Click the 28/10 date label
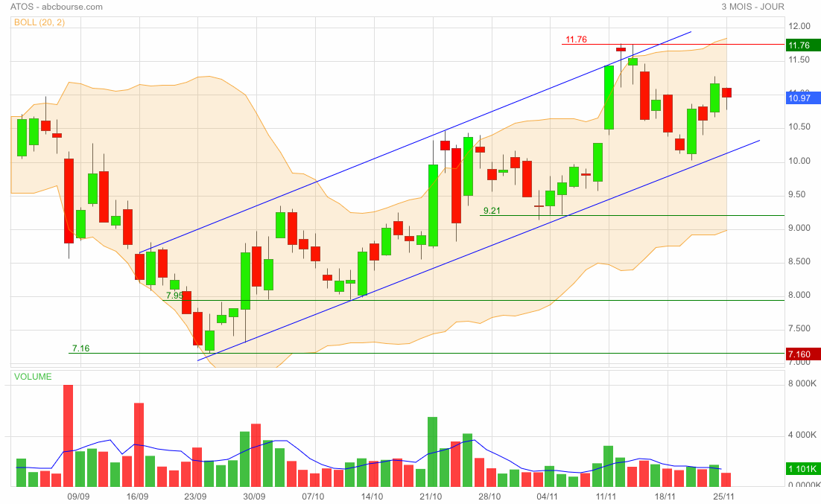The height and width of the screenshot is (504, 821). (489, 497)
